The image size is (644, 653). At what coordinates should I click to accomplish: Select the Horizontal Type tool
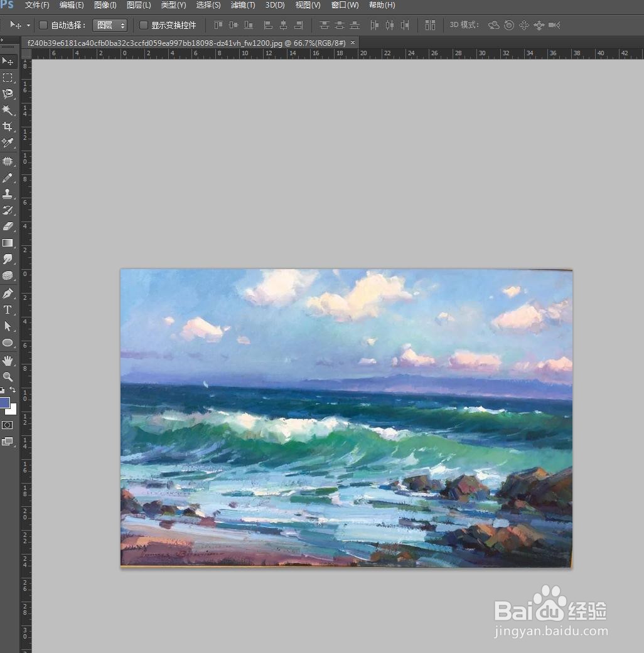pyautogui.click(x=8, y=310)
